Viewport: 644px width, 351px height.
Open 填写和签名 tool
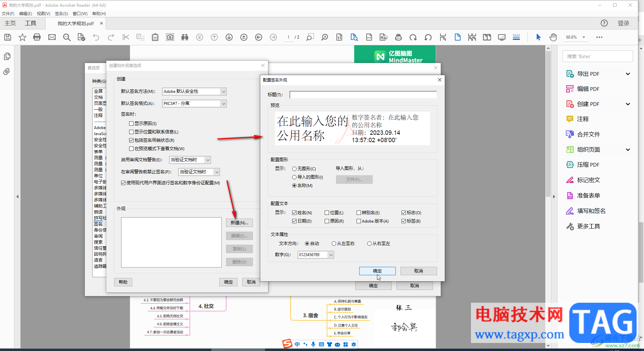point(591,211)
